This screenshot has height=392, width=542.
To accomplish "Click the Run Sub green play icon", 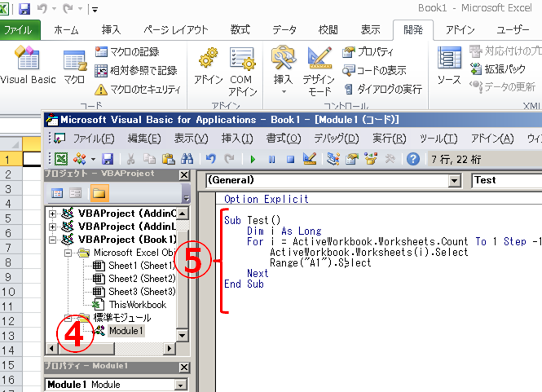I will click(x=253, y=159).
